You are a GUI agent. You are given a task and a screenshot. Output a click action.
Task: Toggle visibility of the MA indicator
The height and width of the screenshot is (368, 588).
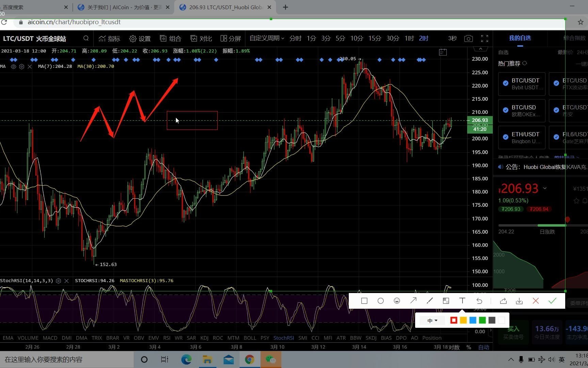[x=14, y=66]
